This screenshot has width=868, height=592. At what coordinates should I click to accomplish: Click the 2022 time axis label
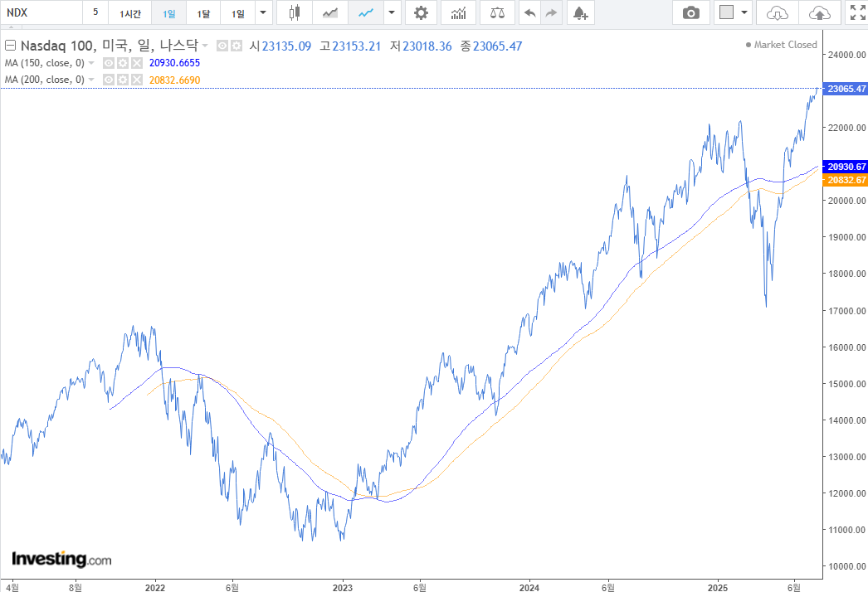coord(155,587)
